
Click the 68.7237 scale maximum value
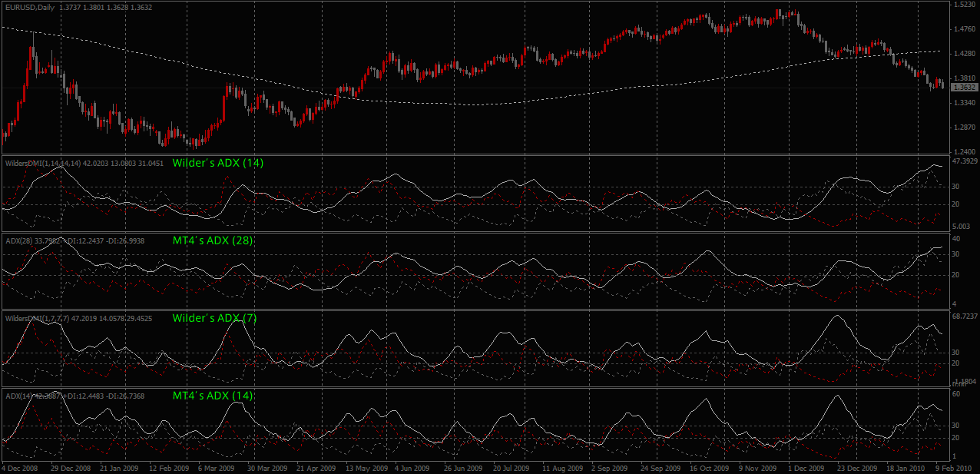964,317
